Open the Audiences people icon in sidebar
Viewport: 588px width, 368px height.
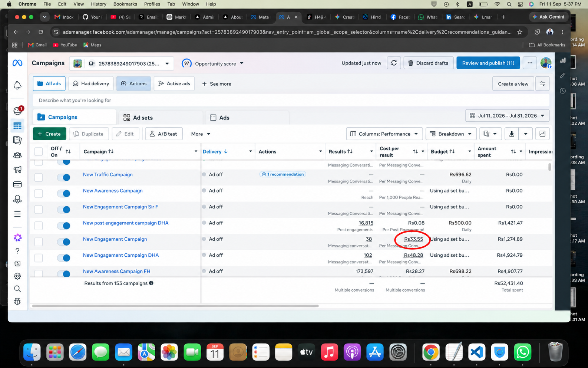17,155
